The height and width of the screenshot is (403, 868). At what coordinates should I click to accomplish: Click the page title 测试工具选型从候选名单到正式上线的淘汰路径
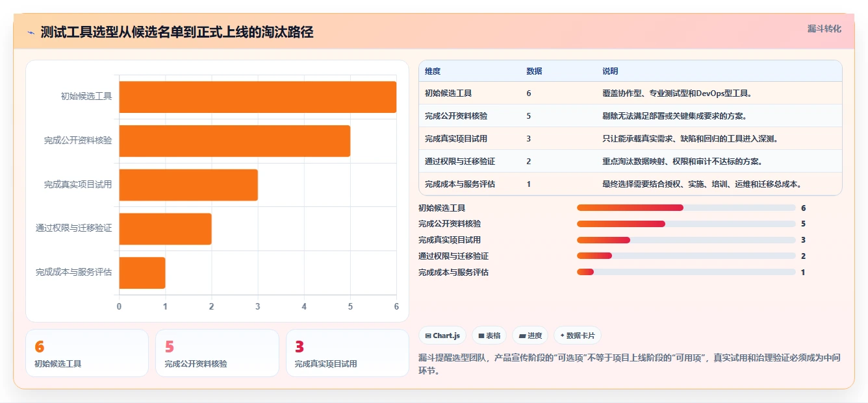177,32
